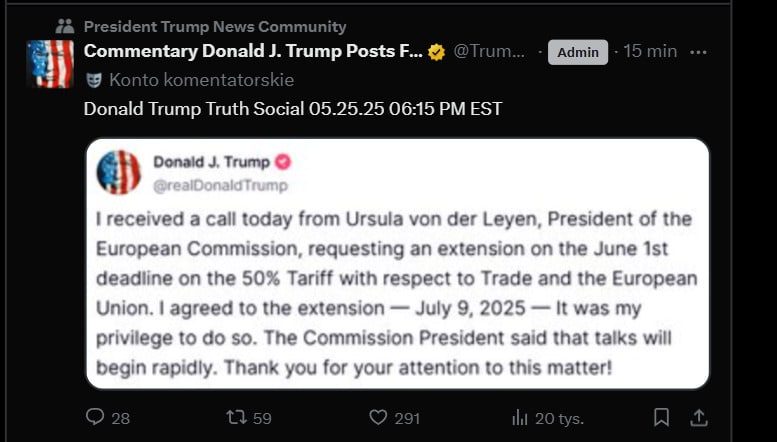Click the Donald J. Trump avatar in screenshot
777x442 pixels.
[x=118, y=172]
